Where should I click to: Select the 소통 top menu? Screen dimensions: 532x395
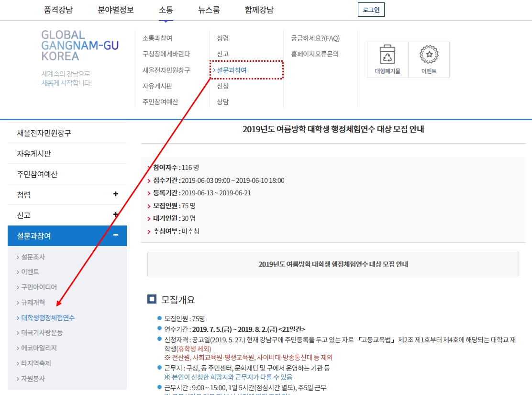coord(166,10)
